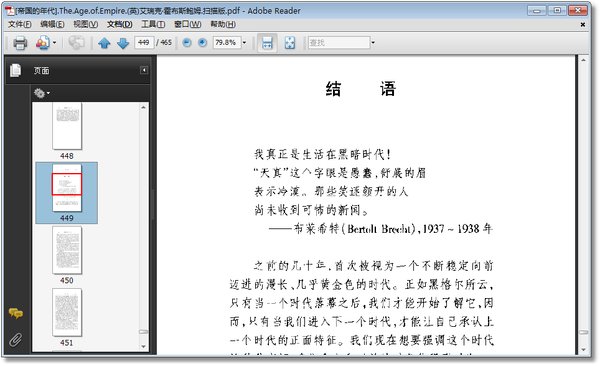
Task: Click the Print icon in toolbar
Action: pyautogui.click(x=20, y=43)
